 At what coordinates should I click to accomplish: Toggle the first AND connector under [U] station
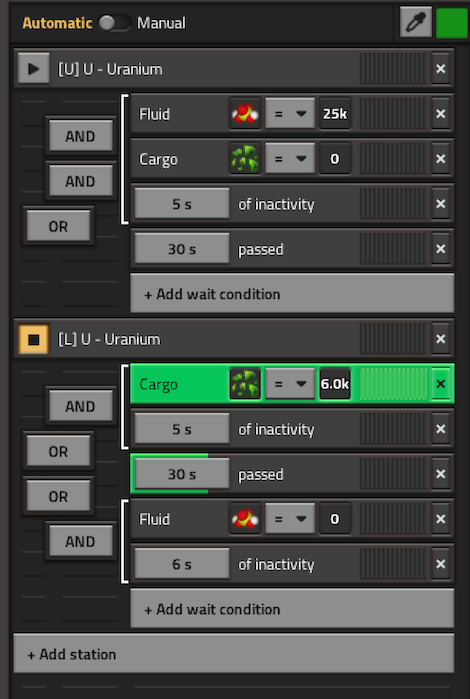80,136
